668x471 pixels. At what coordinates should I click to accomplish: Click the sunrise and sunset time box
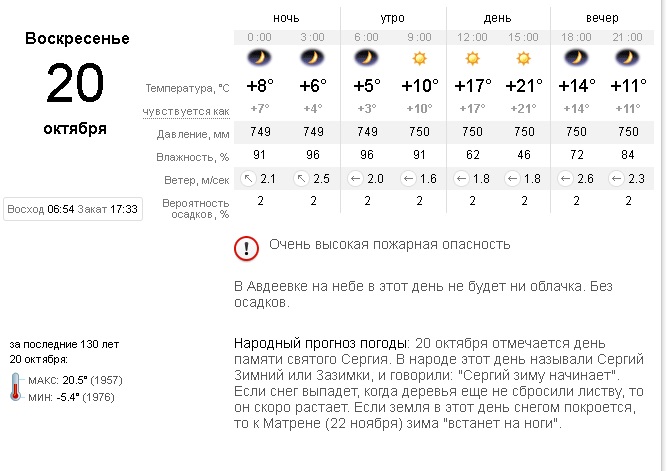click(x=72, y=209)
